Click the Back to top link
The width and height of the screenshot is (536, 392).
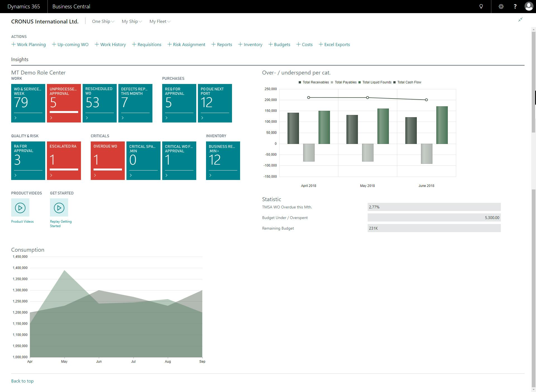pos(22,381)
